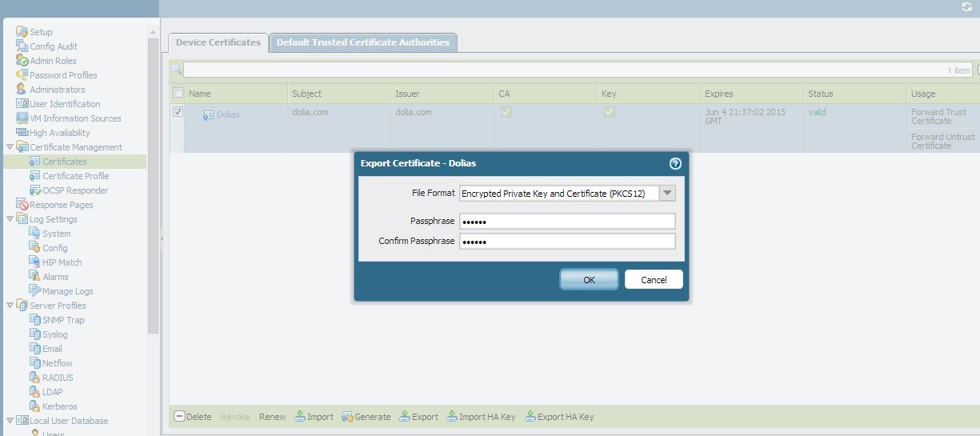
Task: Click the OCSP Responder icon
Action: coord(34,190)
